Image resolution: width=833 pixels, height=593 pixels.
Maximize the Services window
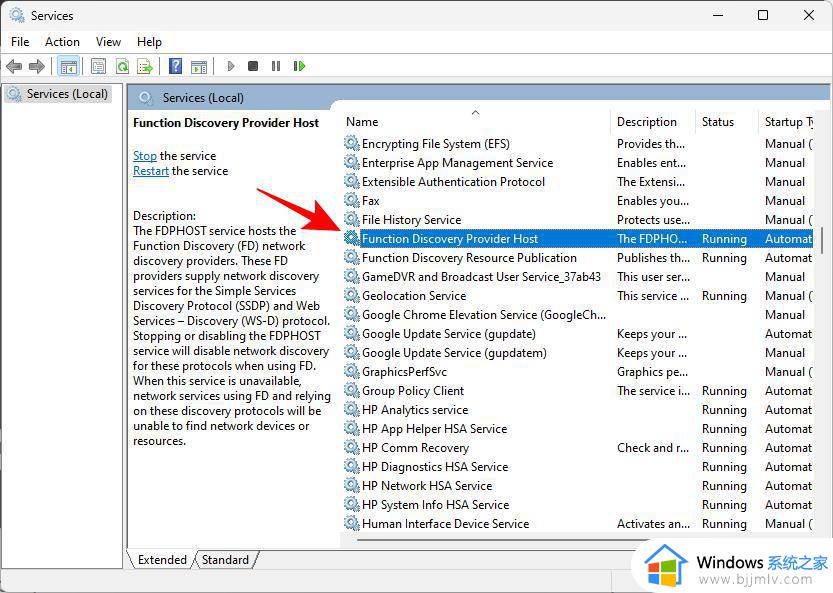[x=763, y=15]
